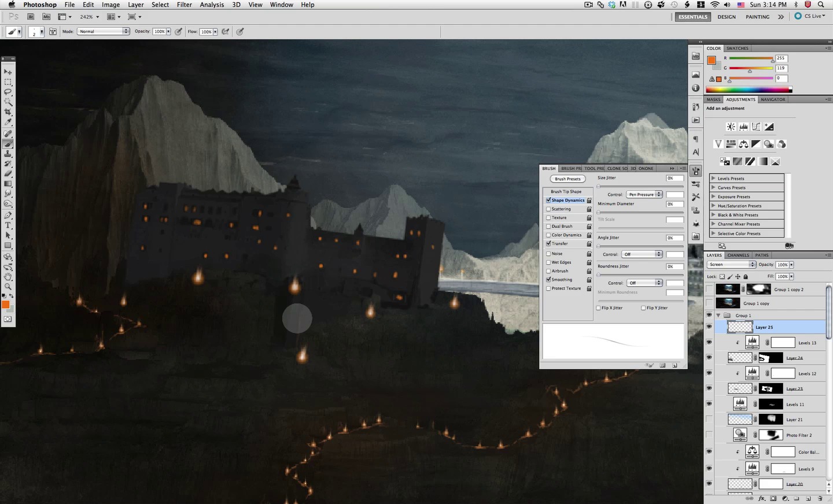Add an Invert adjustment
Screen dimensions: 833x504
click(725, 161)
